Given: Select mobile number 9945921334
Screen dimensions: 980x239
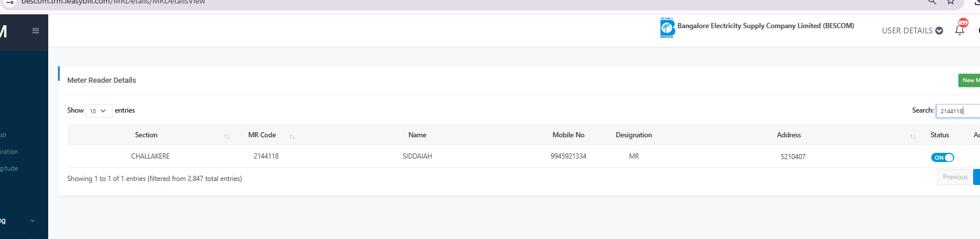Looking at the screenshot, I should coord(568,156).
